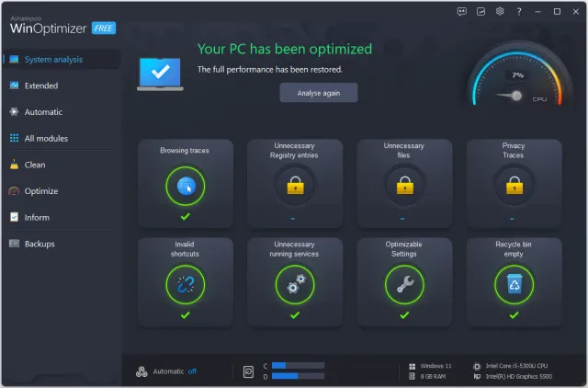Click the Clean broom icon

(x=15, y=165)
